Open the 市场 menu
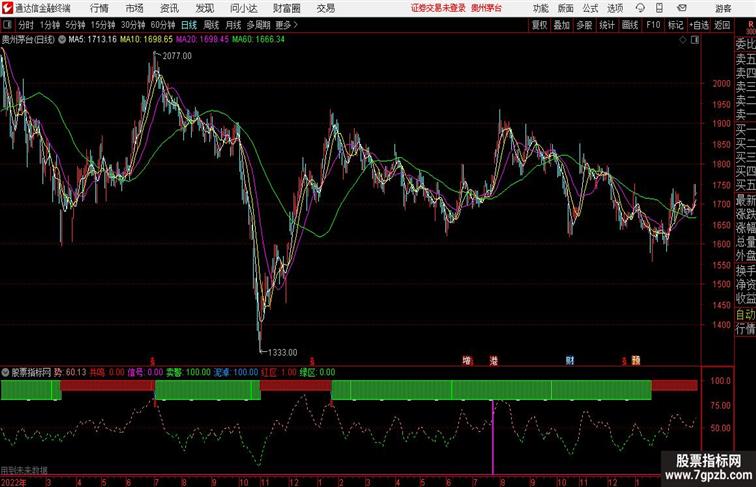The image size is (756, 487). tap(135, 8)
